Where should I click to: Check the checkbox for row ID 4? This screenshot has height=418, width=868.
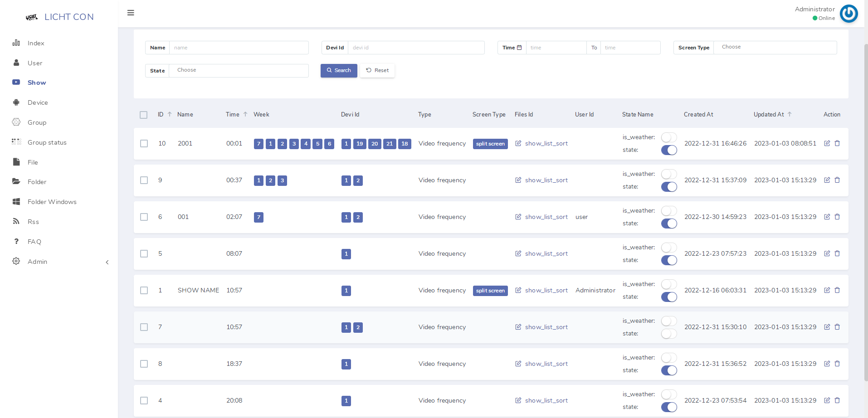coord(144,400)
